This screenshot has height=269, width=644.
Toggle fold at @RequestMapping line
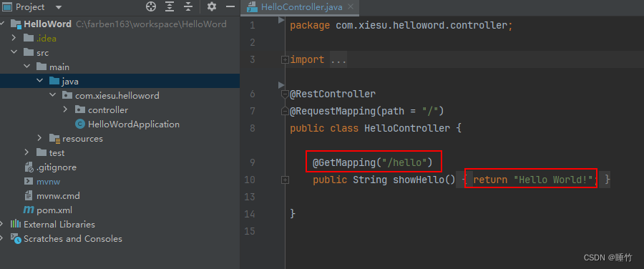(x=285, y=112)
